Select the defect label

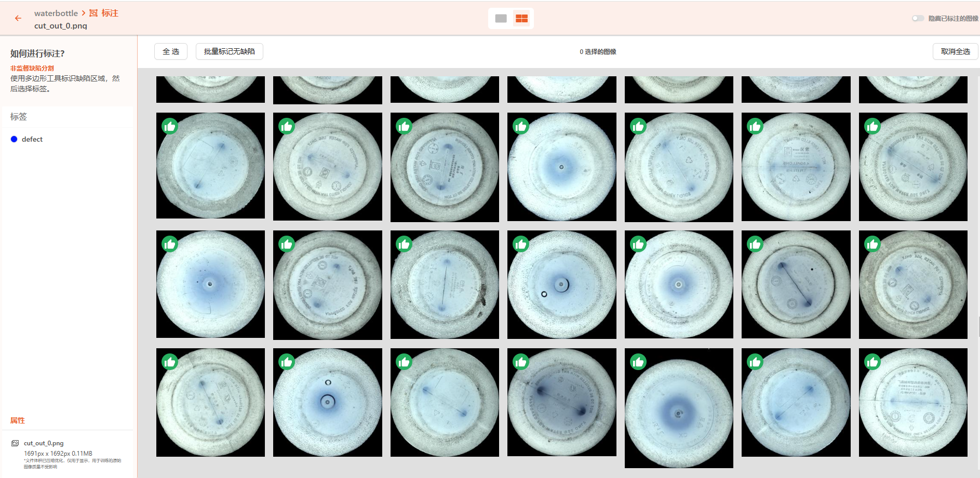tap(32, 139)
